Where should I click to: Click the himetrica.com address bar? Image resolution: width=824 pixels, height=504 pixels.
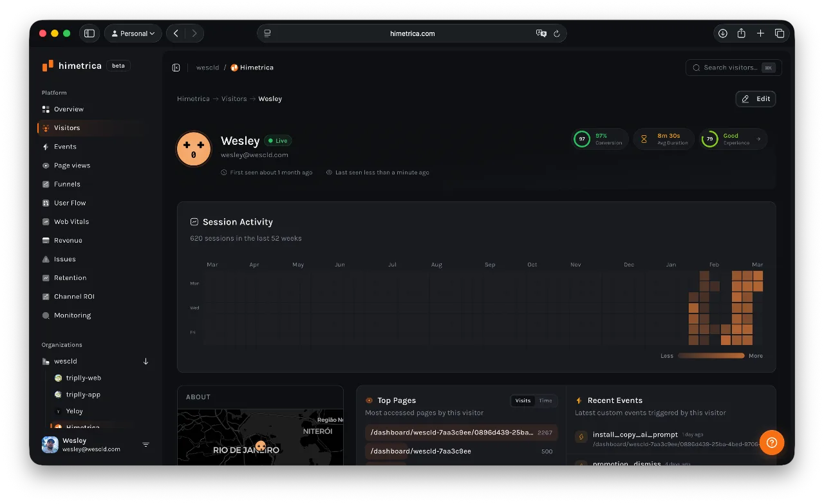[x=412, y=33]
